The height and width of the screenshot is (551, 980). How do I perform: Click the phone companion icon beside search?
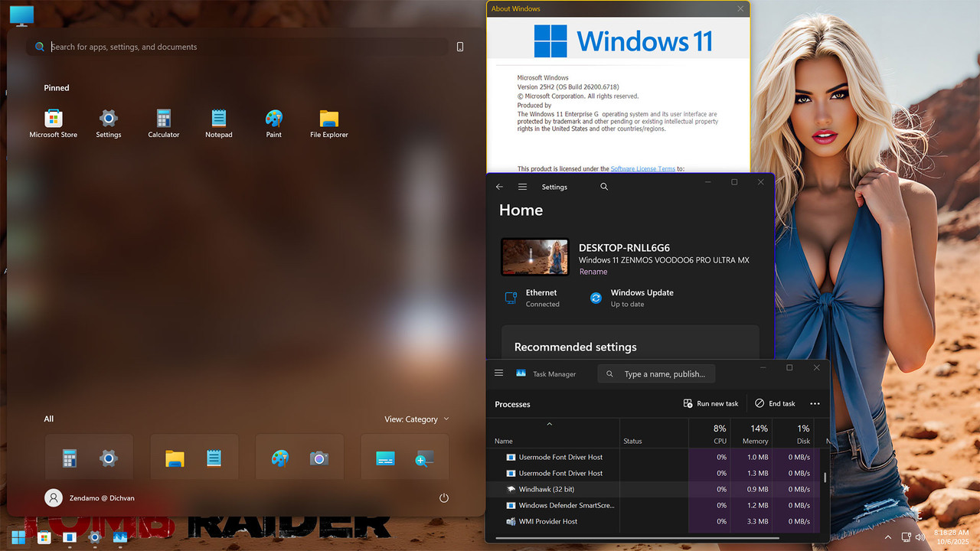tap(460, 47)
